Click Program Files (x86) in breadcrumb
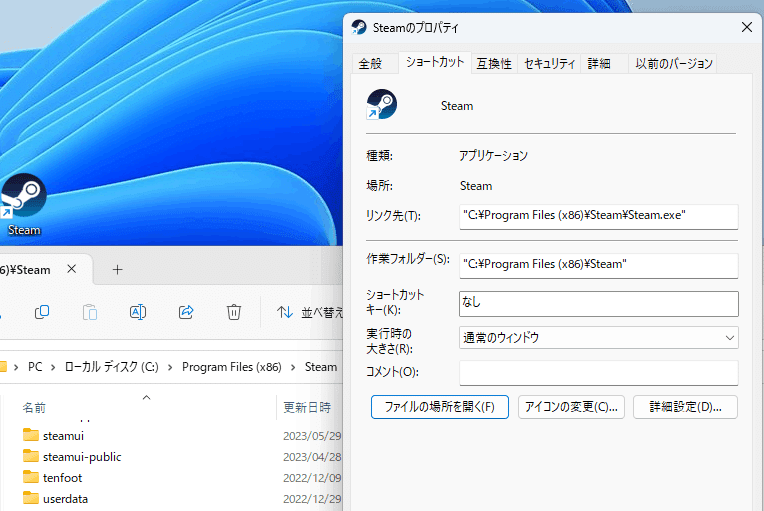The width and height of the screenshot is (764, 511). click(x=231, y=367)
